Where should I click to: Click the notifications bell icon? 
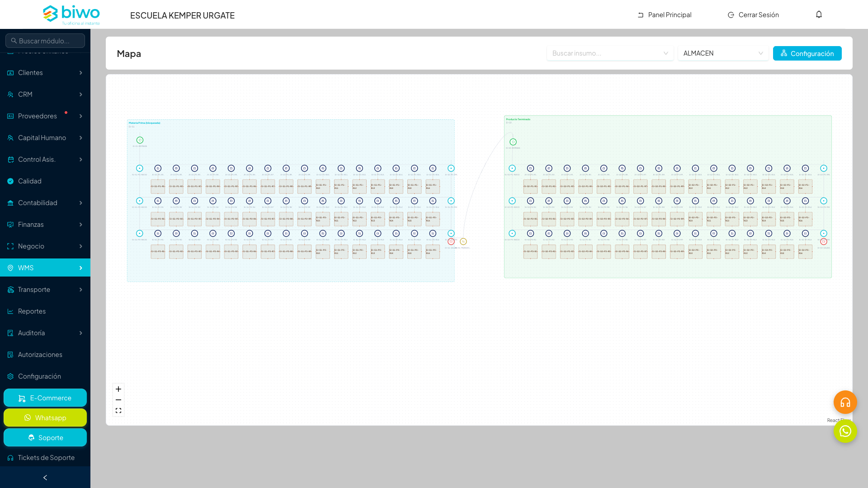pyautogui.click(x=819, y=14)
